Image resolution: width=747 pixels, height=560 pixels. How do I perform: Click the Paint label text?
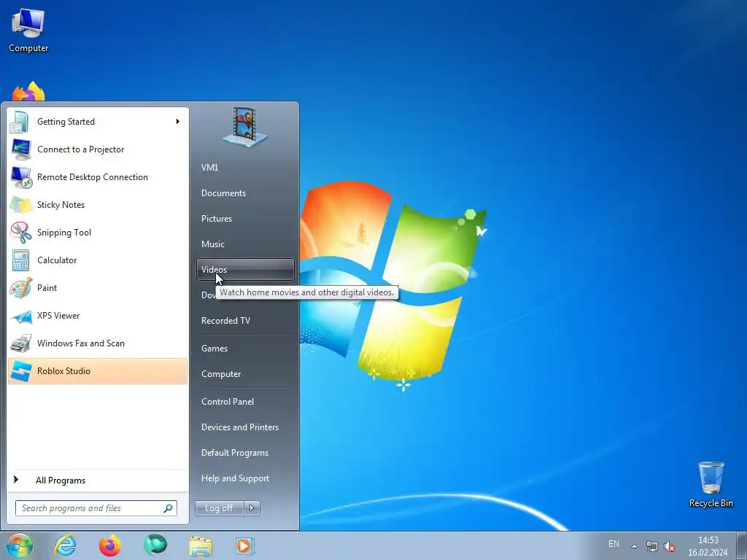(47, 288)
